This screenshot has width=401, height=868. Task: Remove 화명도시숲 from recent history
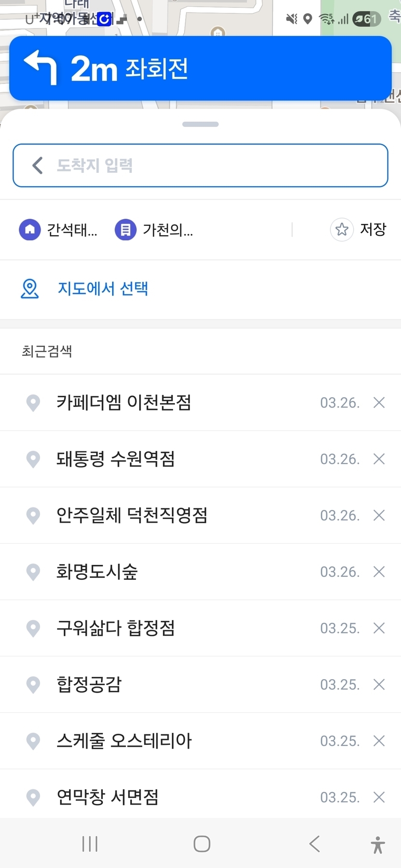point(379,572)
